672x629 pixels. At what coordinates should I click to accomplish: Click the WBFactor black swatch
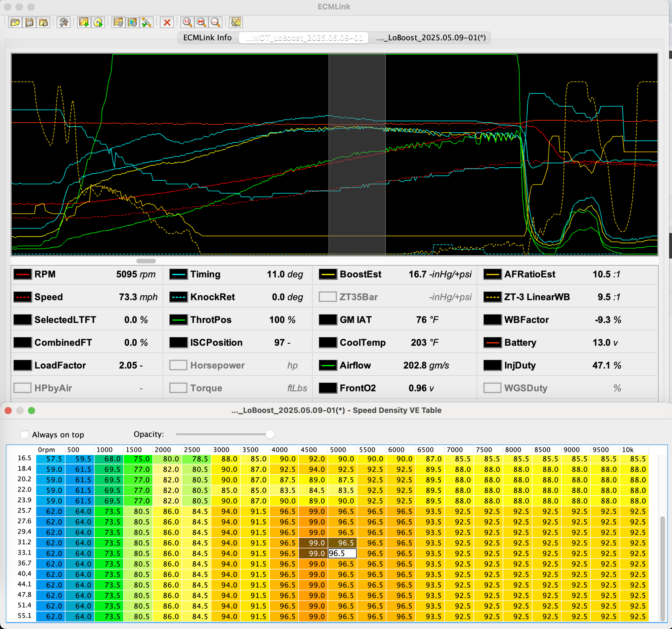coord(492,320)
